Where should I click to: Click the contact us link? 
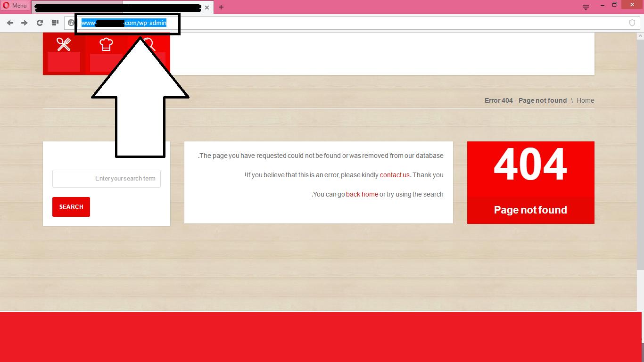click(395, 175)
